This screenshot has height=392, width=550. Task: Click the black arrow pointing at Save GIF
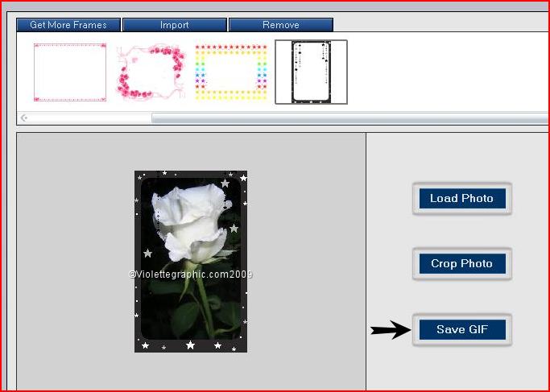[x=390, y=330]
